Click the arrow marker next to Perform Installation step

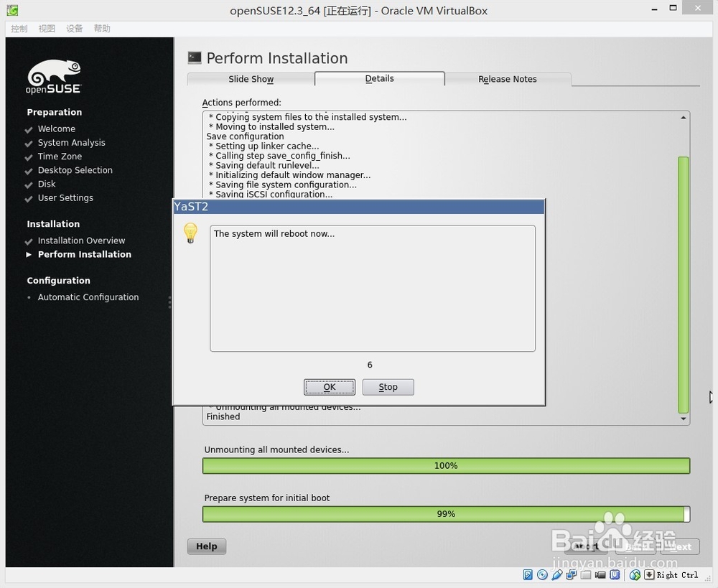29,254
